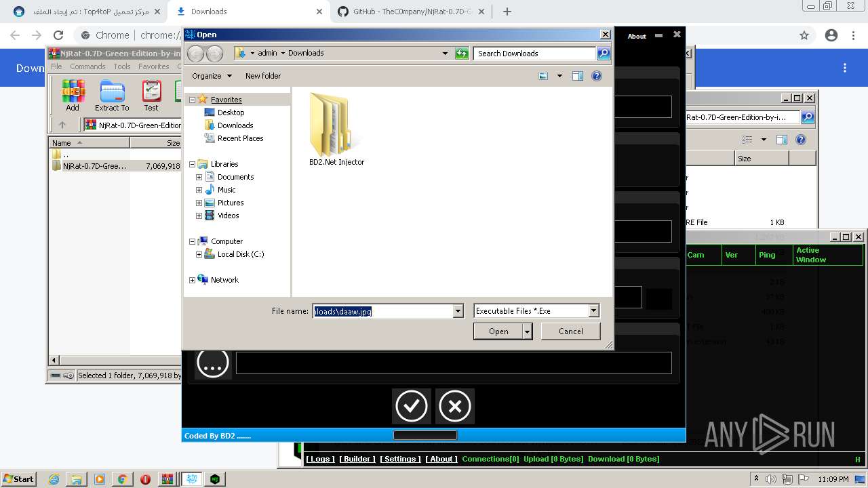The image size is (868, 488).
Task: Collapse the Favorites tree node
Action: point(192,100)
